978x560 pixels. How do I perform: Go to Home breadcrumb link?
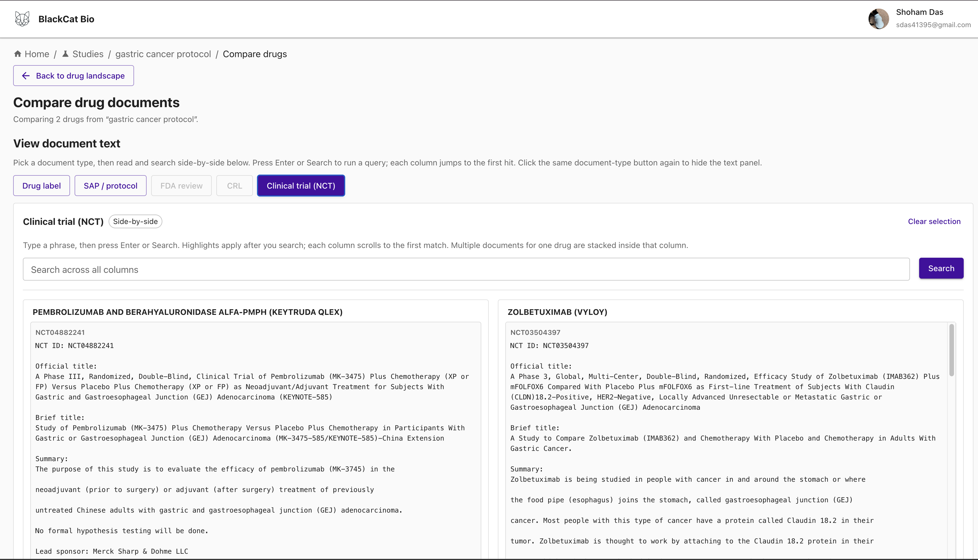point(37,54)
